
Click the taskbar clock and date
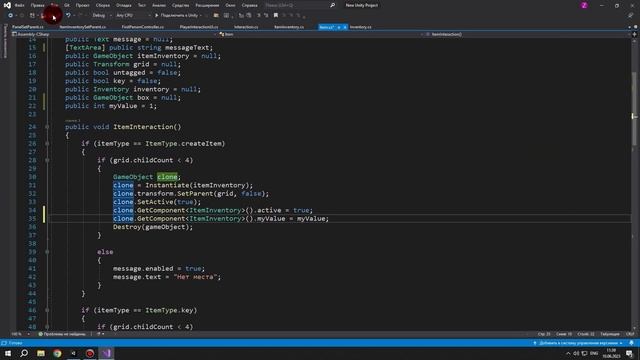point(611,353)
